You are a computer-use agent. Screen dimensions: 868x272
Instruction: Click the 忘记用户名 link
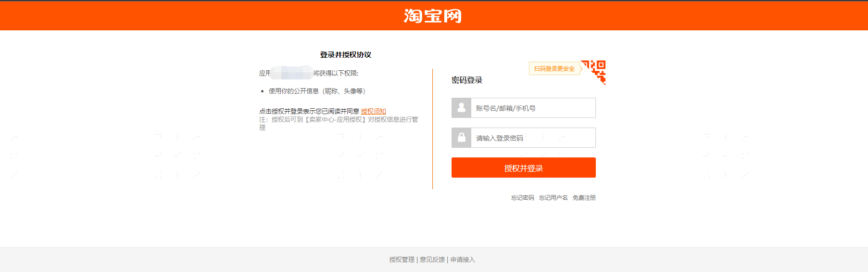[553, 198]
